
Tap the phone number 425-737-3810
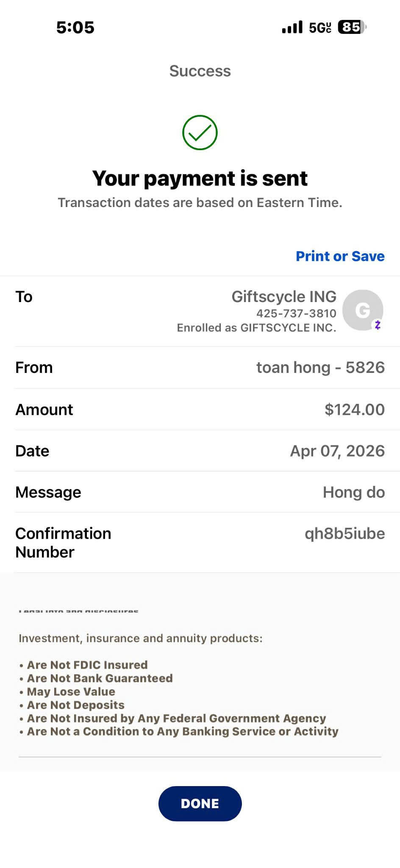pyautogui.click(x=296, y=314)
